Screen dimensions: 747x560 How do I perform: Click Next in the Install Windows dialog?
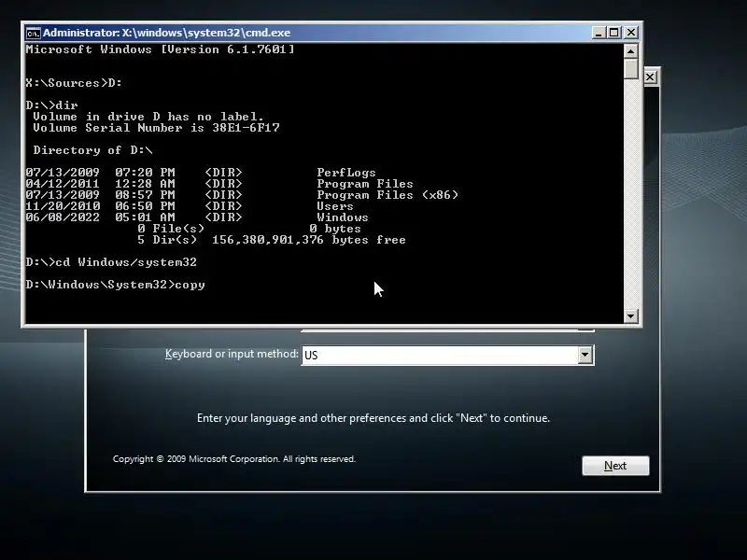click(615, 465)
